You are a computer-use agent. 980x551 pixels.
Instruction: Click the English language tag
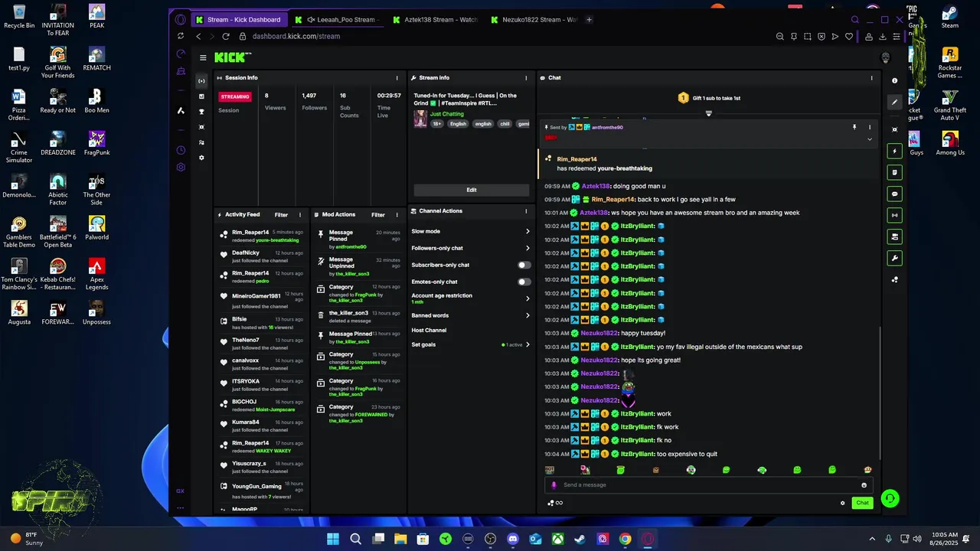[x=458, y=124]
